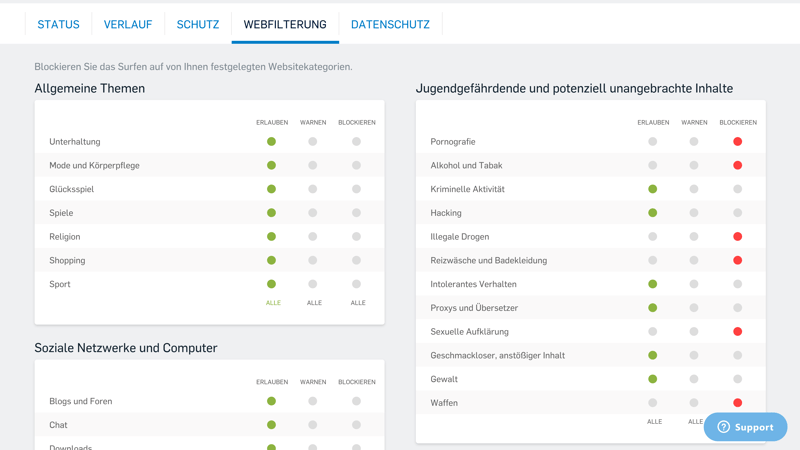Image resolution: width=800 pixels, height=450 pixels.
Task: Click ALLE under Warnen in Allgemeine Themen
Action: [x=314, y=303]
